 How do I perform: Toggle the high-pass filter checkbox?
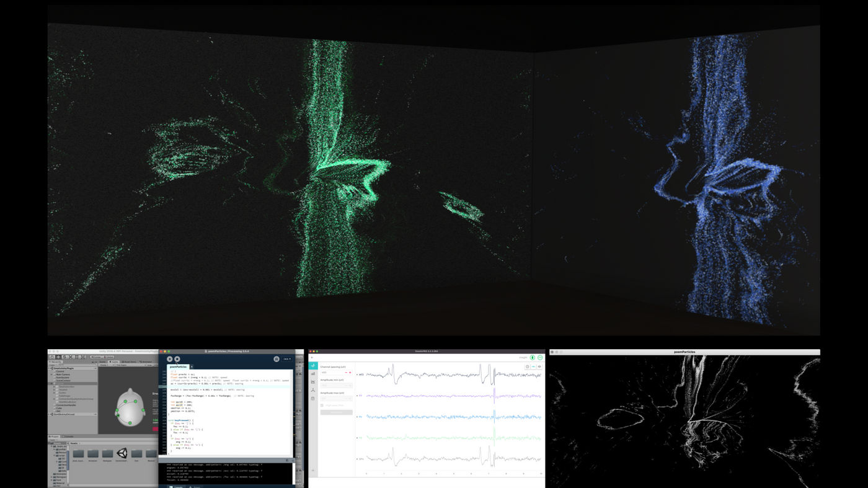pos(322,406)
